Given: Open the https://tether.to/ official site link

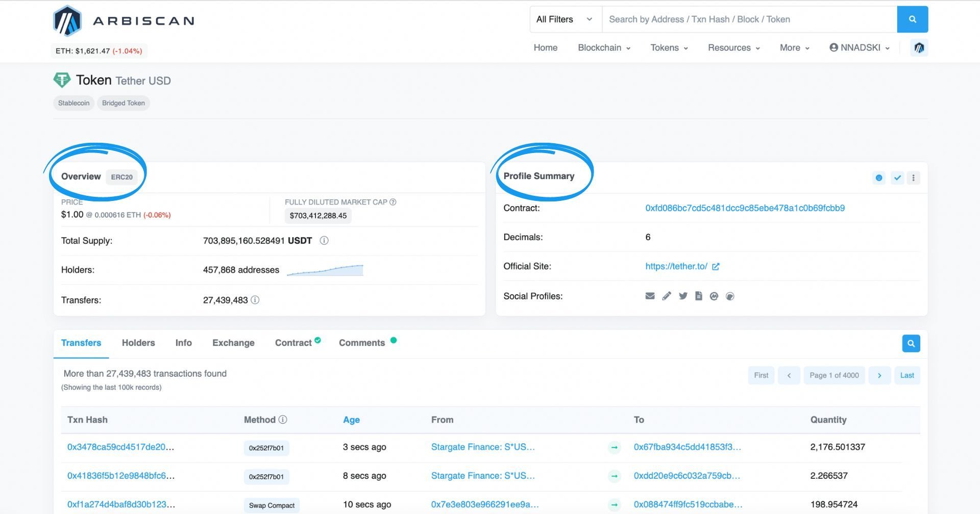Looking at the screenshot, I should 676,266.
